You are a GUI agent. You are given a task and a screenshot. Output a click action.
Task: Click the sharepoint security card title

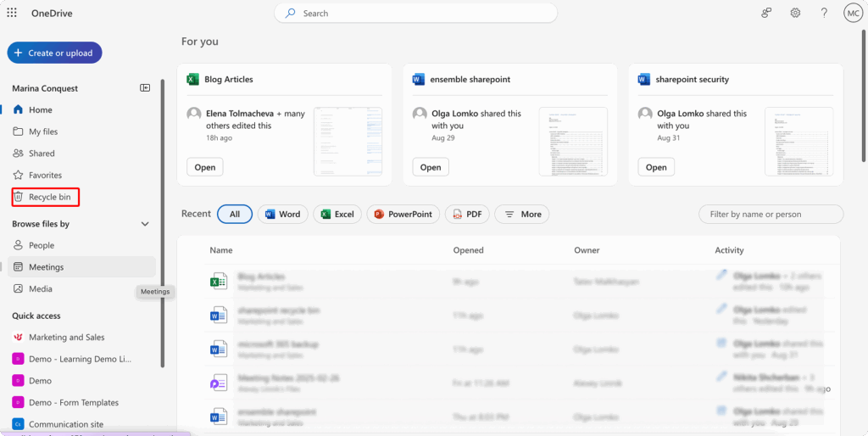pos(692,79)
